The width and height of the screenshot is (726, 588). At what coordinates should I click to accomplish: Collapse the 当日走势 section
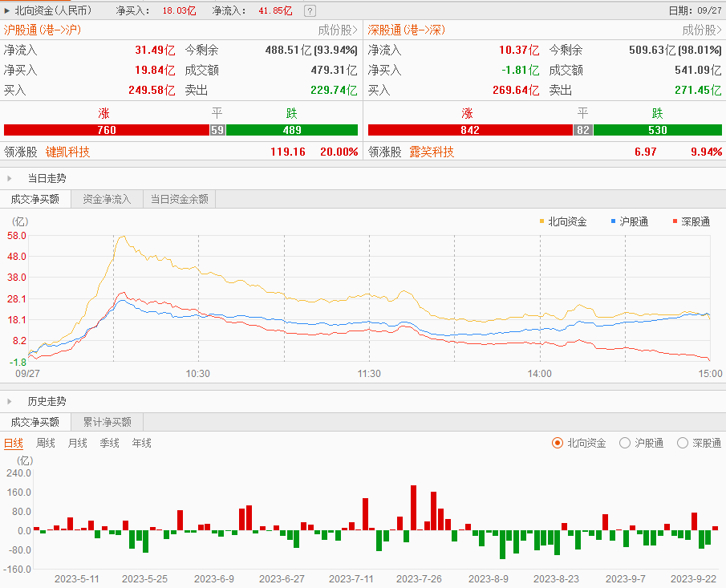[x=10, y=179]
